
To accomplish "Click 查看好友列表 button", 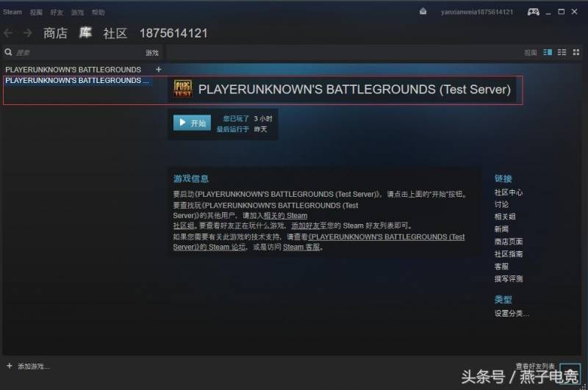I will tap(535, 366).
